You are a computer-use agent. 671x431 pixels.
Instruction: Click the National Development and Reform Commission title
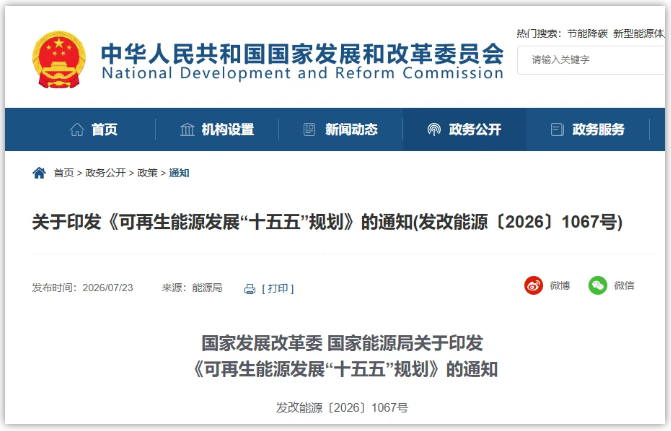(303, 73)
